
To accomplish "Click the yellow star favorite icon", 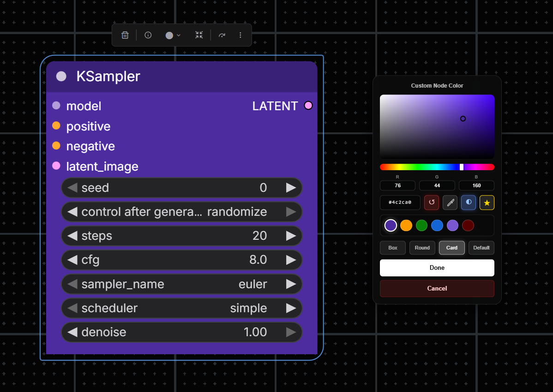I will (487, 202).
